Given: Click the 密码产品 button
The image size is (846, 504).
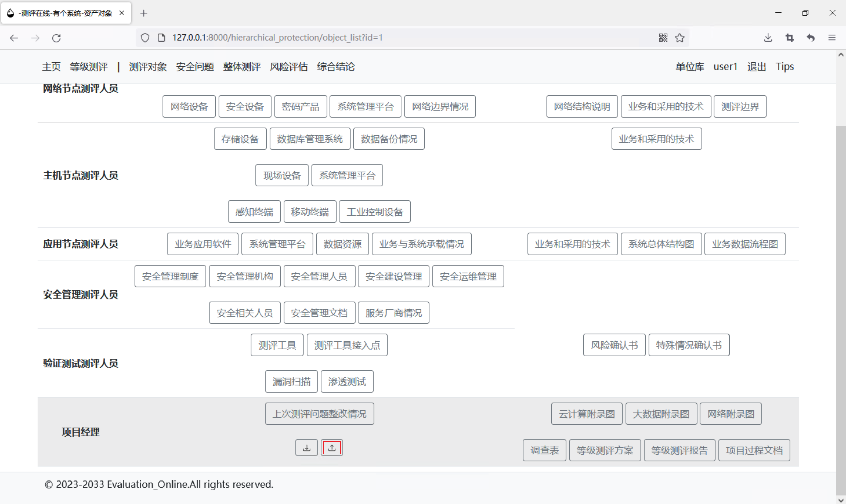Looking at the screenshot, I should click(x=300, y=107).
